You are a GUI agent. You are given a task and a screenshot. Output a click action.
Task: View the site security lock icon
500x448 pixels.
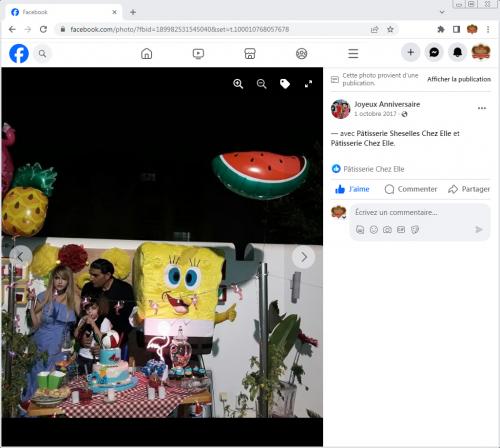(62, 29)
